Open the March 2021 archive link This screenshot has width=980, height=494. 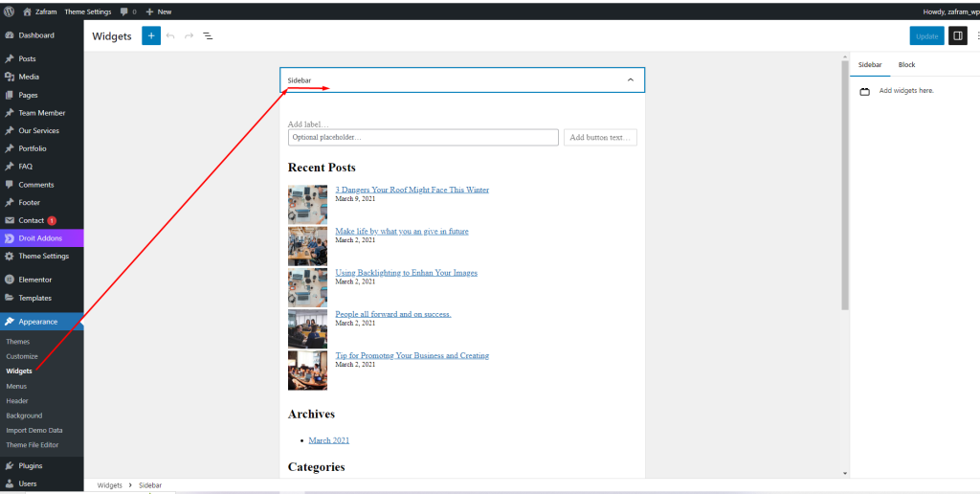coord(328,440)
